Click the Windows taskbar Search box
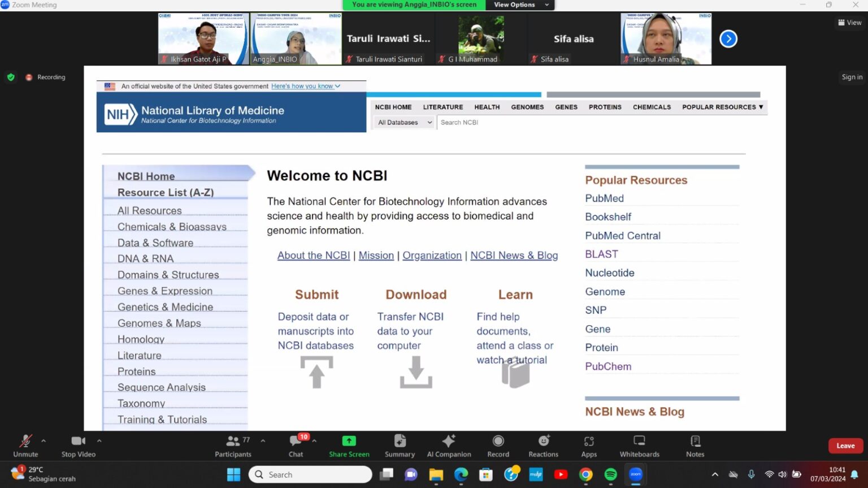 coord(310,474)
